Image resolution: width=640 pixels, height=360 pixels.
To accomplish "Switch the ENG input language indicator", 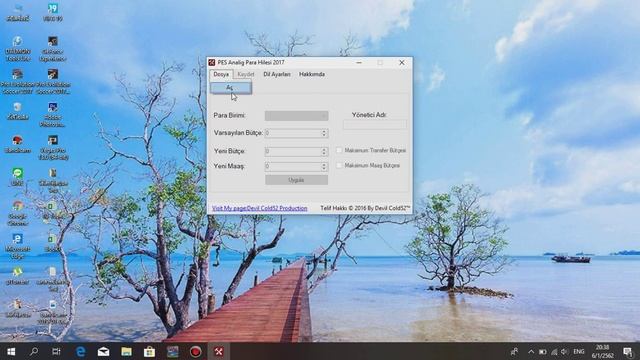I will tap(579, 351).
